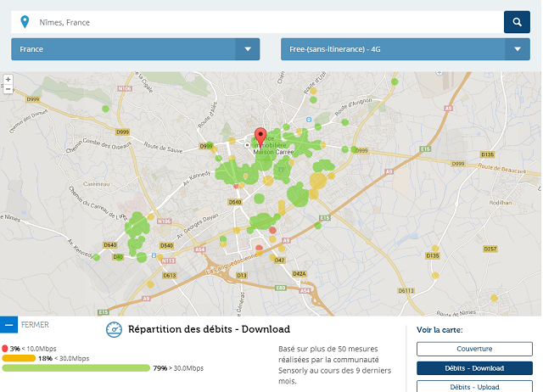This screenshot has height=392, width=543.
Task: Click the orange 18% speed bar
Action: [19, 358]
